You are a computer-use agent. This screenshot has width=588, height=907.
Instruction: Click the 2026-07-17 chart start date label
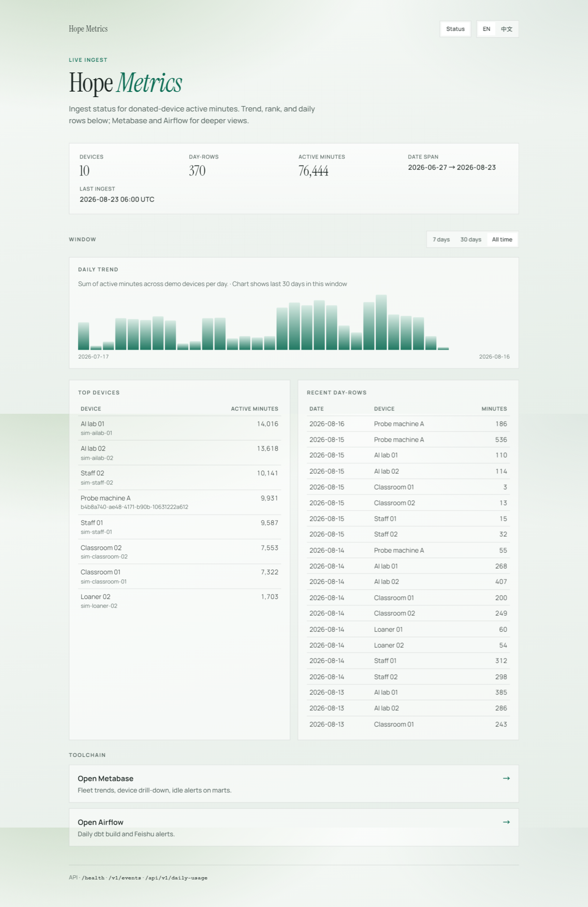[93, 357]
